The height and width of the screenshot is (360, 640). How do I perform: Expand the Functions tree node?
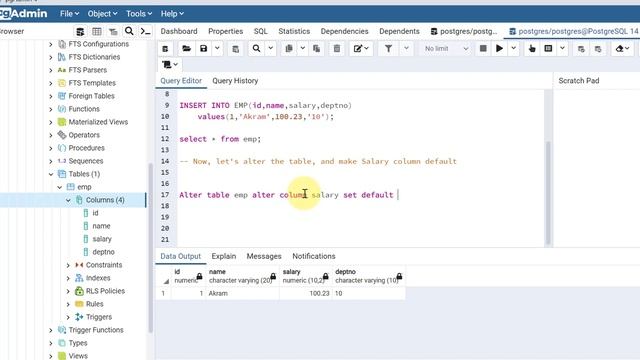[51, 109]
